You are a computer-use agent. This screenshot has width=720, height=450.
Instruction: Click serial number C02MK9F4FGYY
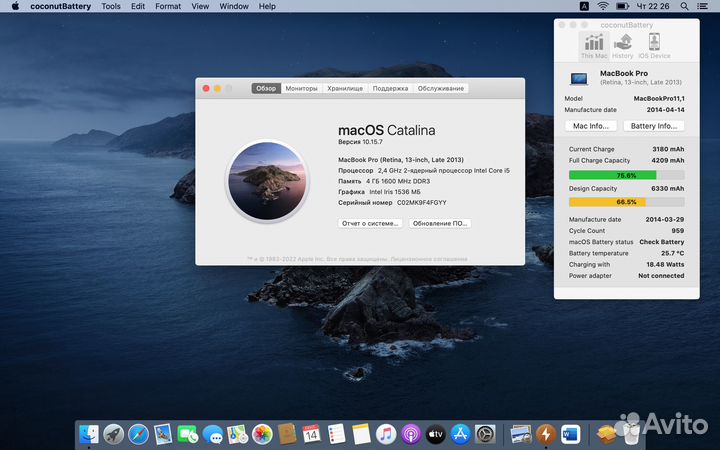pyautogui.click(x=422, y=202)
